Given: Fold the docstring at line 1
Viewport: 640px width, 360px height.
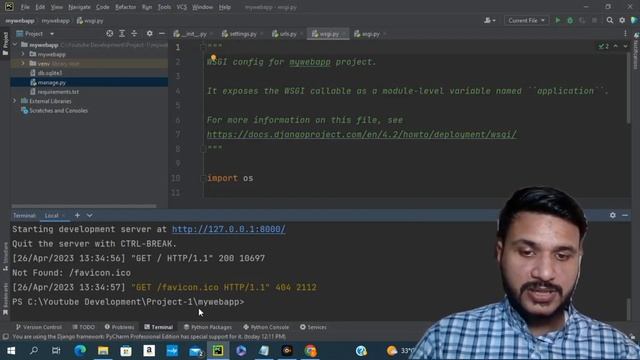Looking at the screenshot, I should 203,47.
